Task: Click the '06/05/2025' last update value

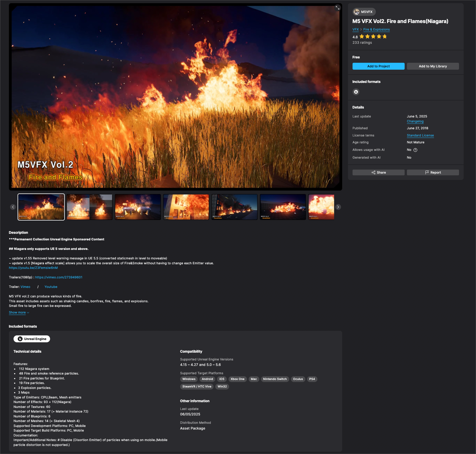Action: [190, 414]
